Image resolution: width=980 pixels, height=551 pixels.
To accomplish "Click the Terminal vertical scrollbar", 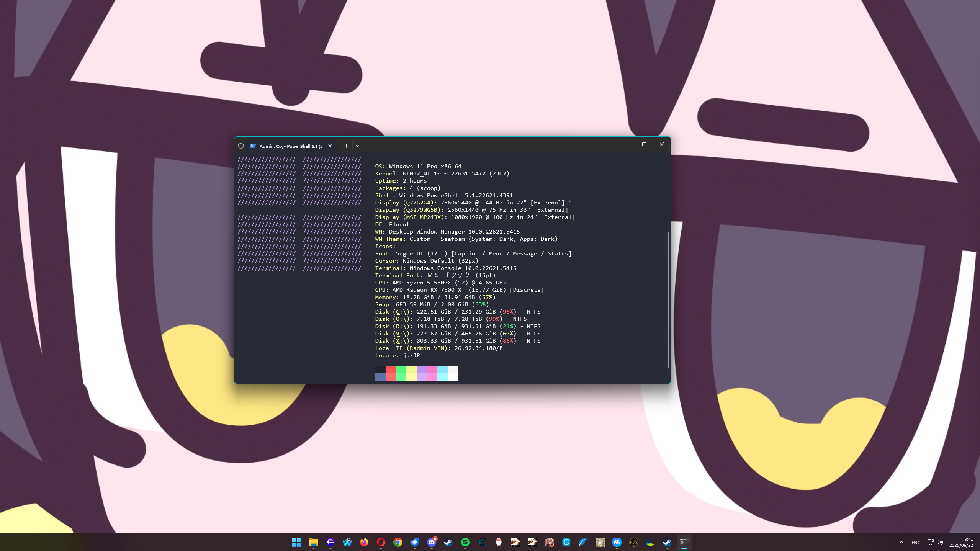I will pyautogui.click(x=668, y=299).
